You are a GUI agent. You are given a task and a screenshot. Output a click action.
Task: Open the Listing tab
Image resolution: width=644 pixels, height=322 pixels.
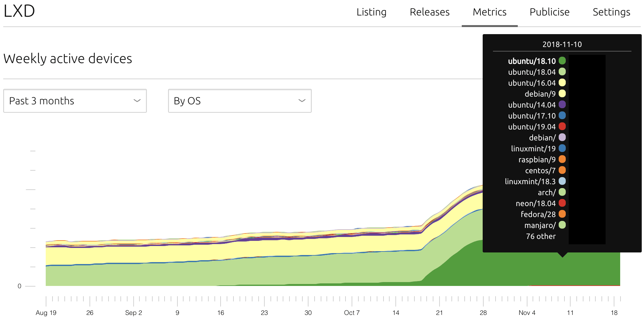coord(371,12)
